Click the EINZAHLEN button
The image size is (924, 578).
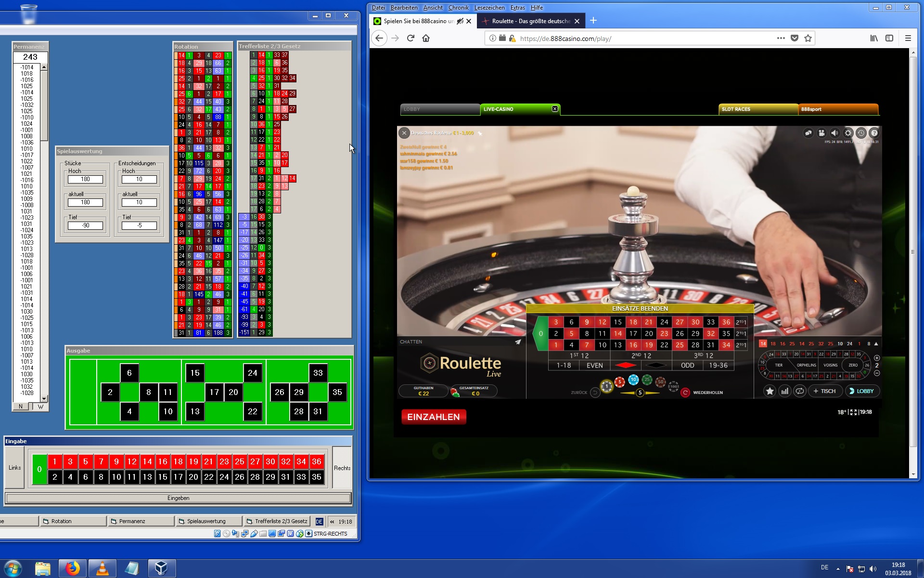click(434, 417)
